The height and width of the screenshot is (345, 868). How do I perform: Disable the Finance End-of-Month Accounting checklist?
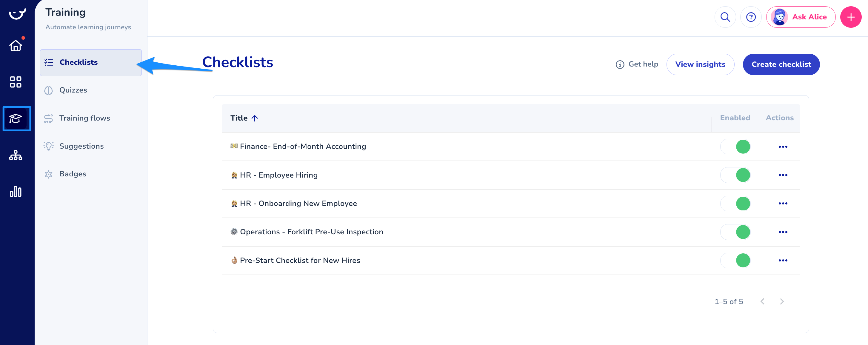(735, 147)
